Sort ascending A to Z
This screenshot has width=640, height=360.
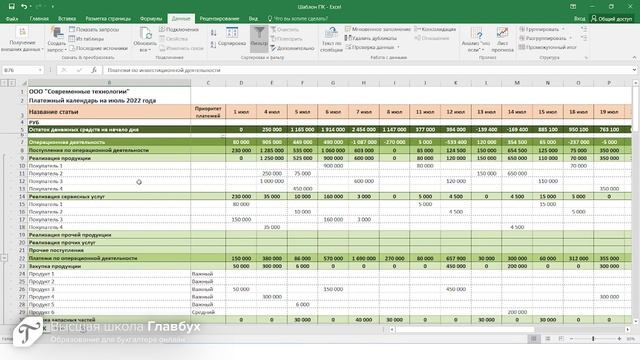click(x=213, y=33)
